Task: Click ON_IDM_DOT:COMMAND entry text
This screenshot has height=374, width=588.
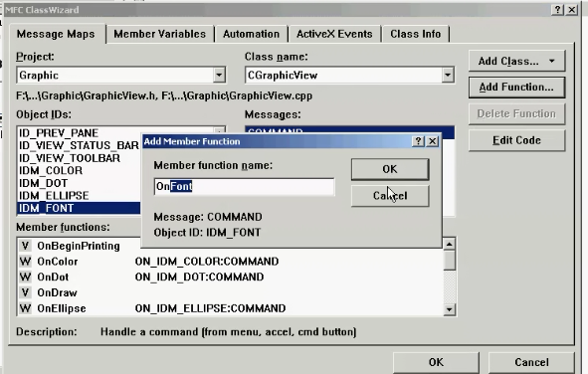Action: coord(199,277)
